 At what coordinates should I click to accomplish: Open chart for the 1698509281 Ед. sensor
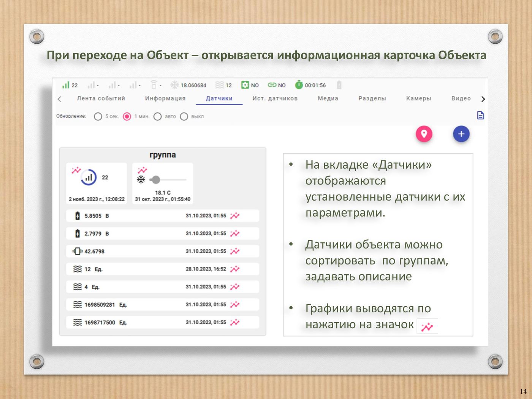tap(235, 304)
